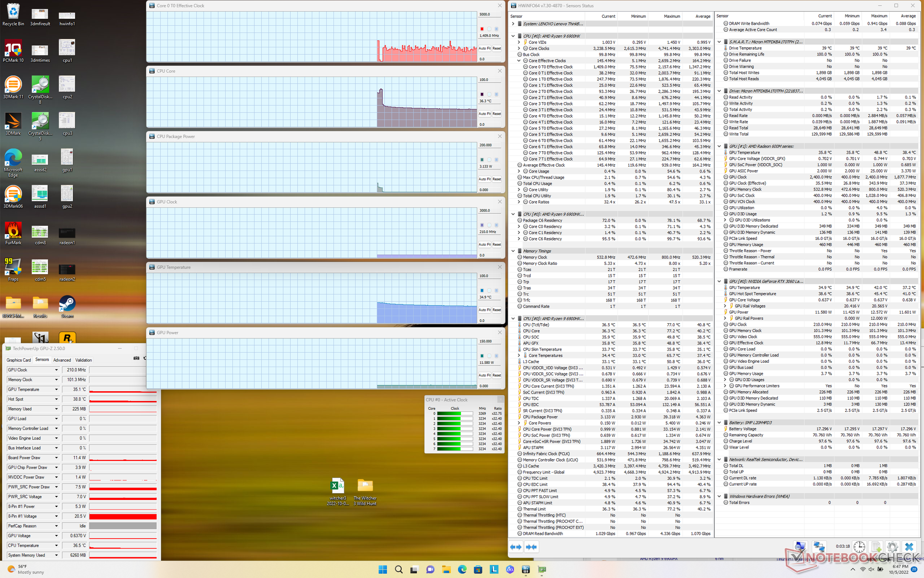The image size is (924, 578).
Task: Click Auto Fit on GPU Temperature graph
Action: (484, 310)
